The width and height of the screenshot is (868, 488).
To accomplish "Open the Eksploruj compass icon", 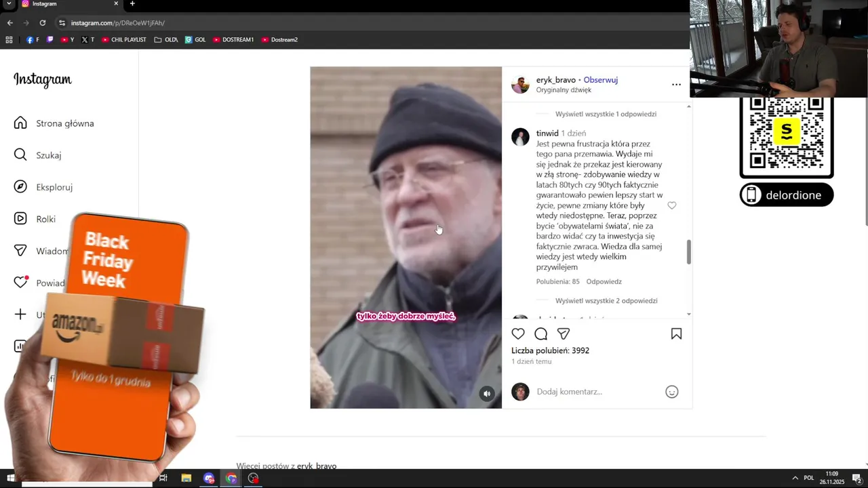I will pyautogui.click(x=20, y=187).
